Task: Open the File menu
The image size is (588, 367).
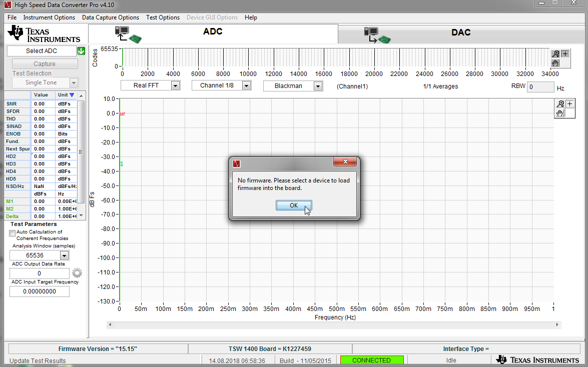Action: point(12,17)
